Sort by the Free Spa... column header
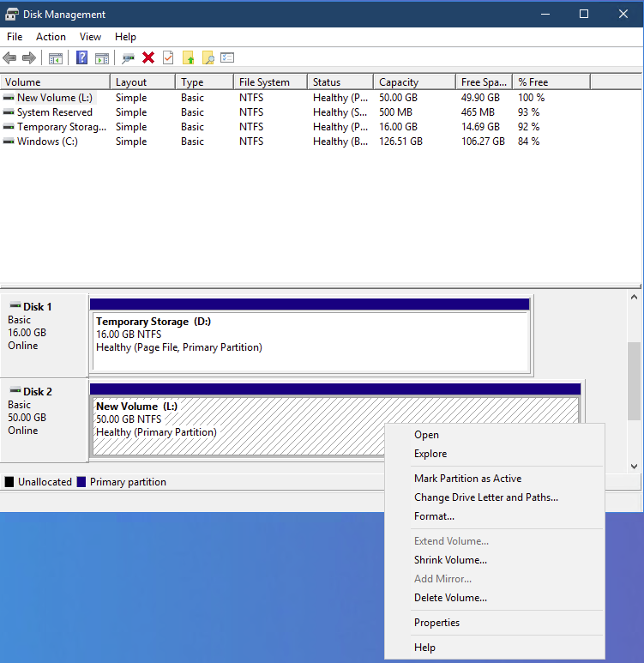Screen dimensions: 644x663 (485, 82)
